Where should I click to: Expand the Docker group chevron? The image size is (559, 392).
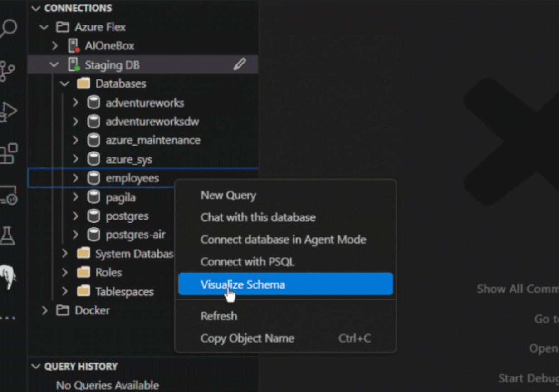(x=44, y=310)
